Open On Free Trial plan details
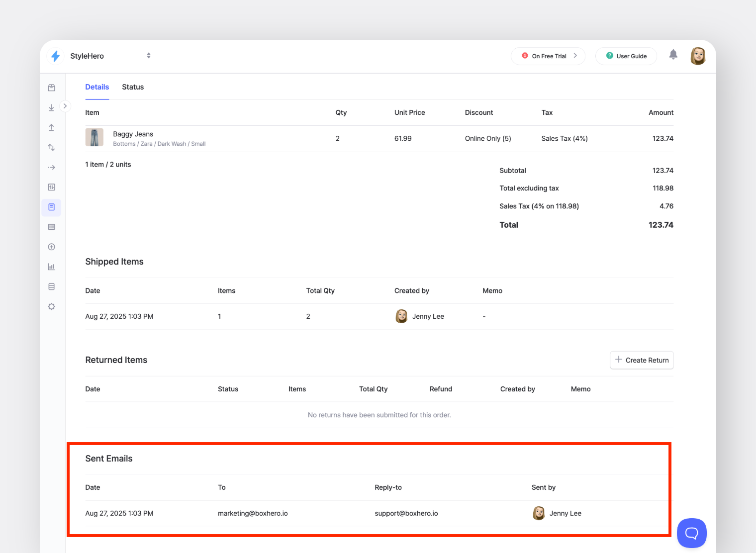 point(548,56)
